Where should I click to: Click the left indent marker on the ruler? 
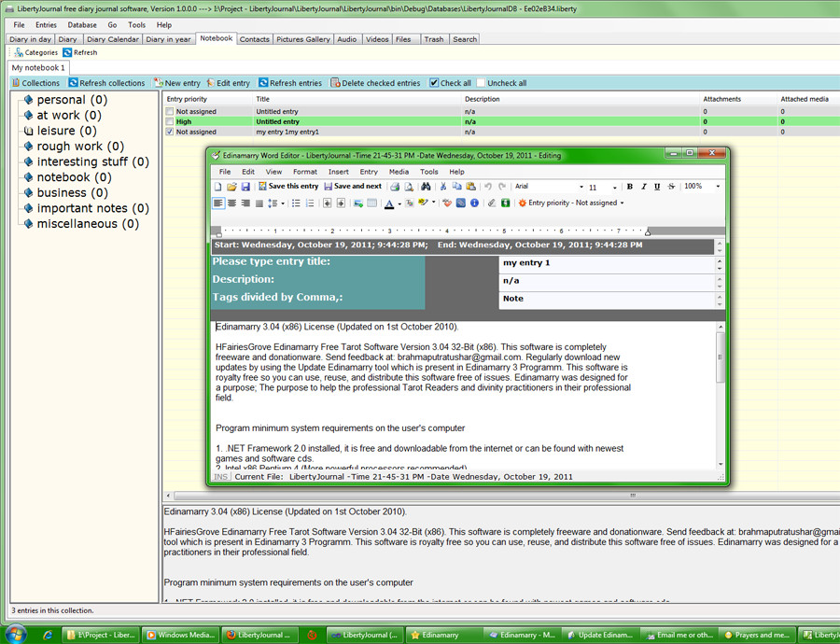218,232
